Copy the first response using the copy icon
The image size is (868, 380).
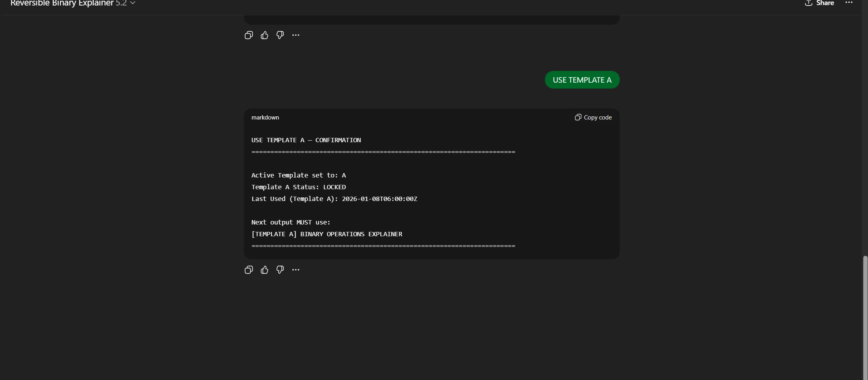(x=249, y=35)
